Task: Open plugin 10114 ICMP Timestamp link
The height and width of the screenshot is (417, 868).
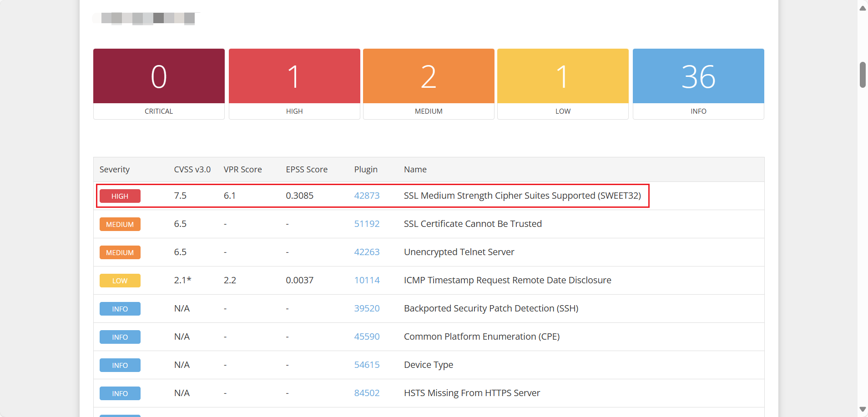Action: click(367, 280)
